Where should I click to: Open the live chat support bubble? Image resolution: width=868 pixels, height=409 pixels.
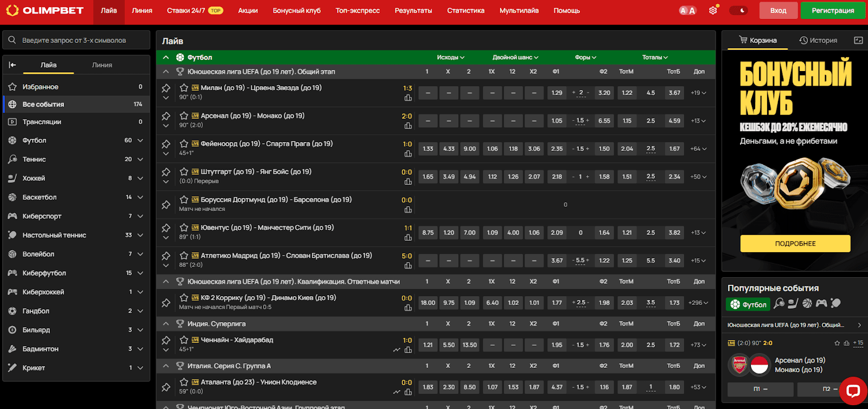pyautogui.click(x=853, y=391)
